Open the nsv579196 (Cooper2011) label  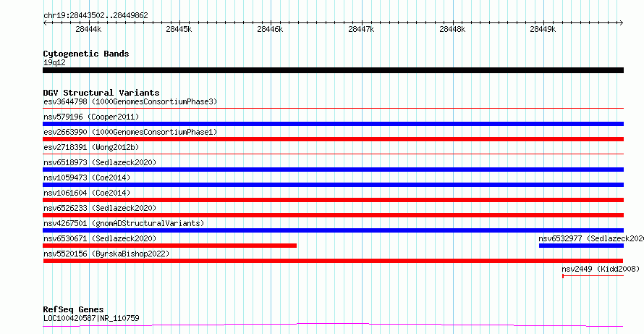91,117
